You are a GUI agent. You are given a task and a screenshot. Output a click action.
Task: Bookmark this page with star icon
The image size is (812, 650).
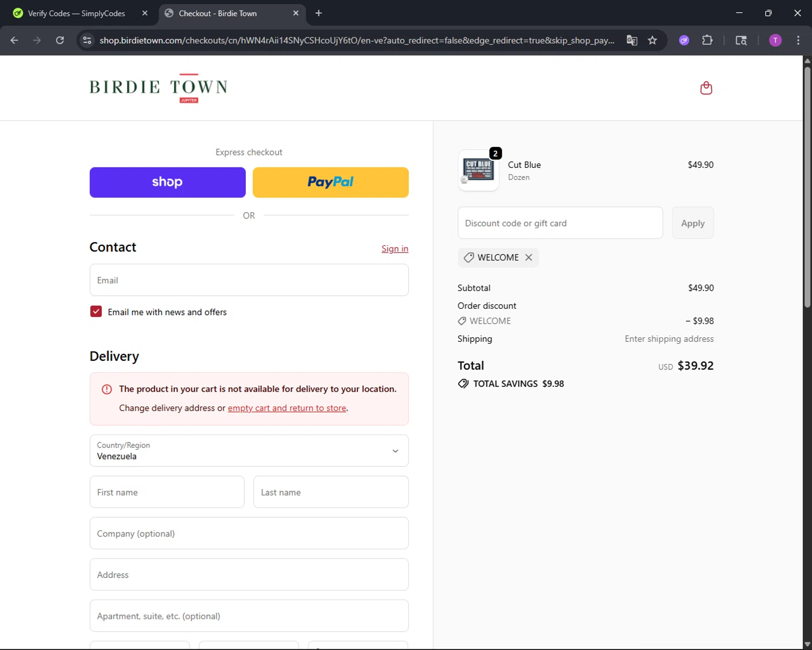pos(652,40)
